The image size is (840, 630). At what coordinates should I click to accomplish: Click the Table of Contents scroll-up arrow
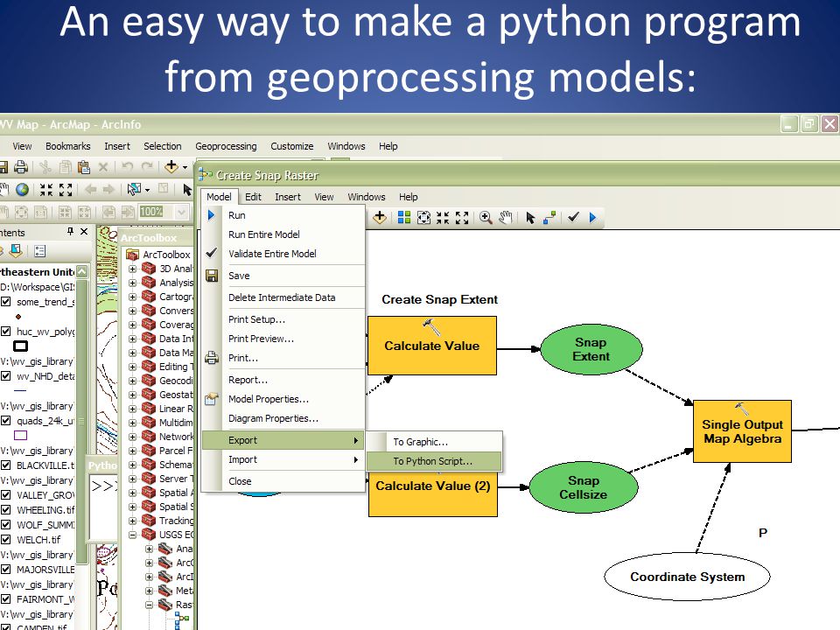pos(82,271)
